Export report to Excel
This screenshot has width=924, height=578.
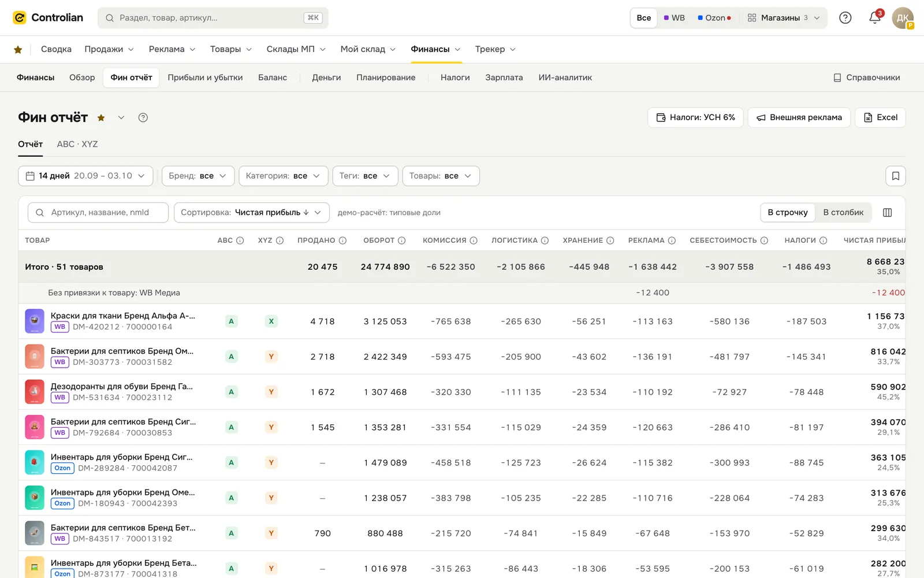point(880,117)
